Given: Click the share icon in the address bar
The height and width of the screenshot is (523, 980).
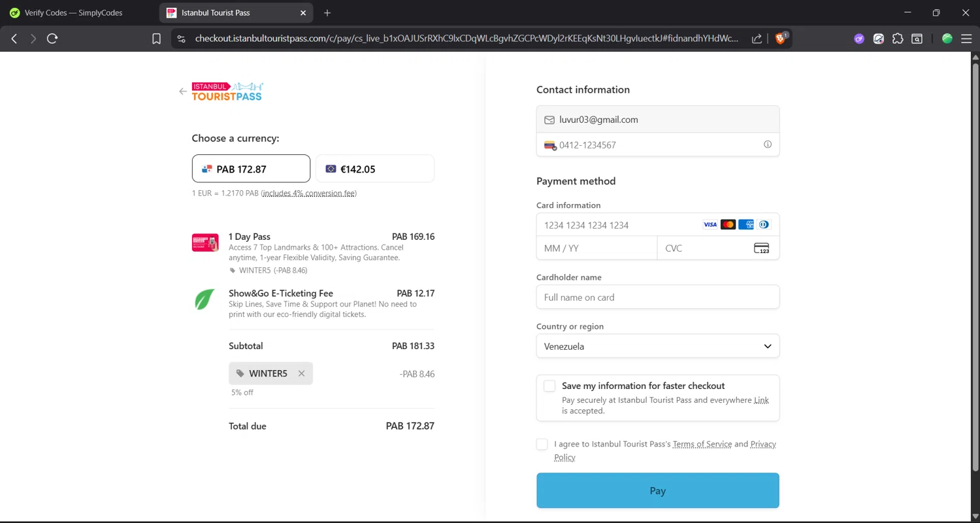Looking at the screenshot, I should tap(757, 39).
